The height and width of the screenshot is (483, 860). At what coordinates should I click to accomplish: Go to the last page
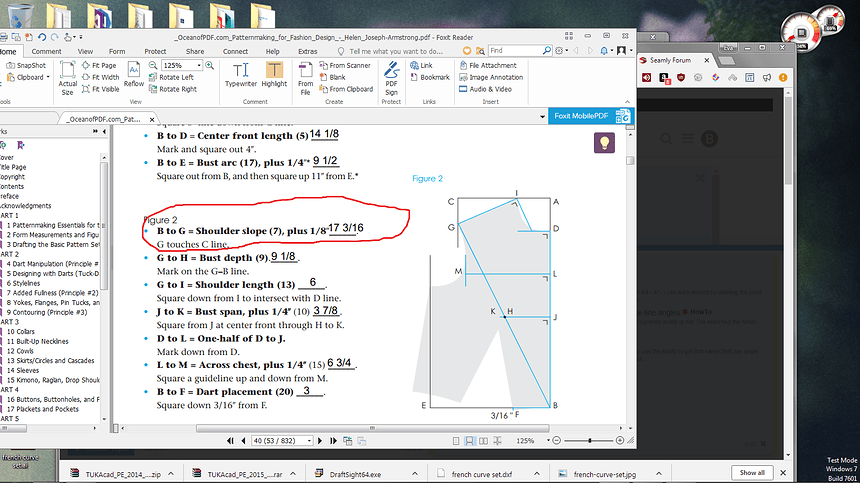point(333,441)
